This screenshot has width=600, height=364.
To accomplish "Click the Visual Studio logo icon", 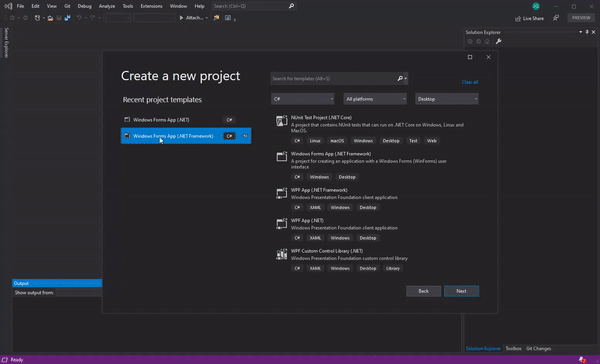I will 8,6.
